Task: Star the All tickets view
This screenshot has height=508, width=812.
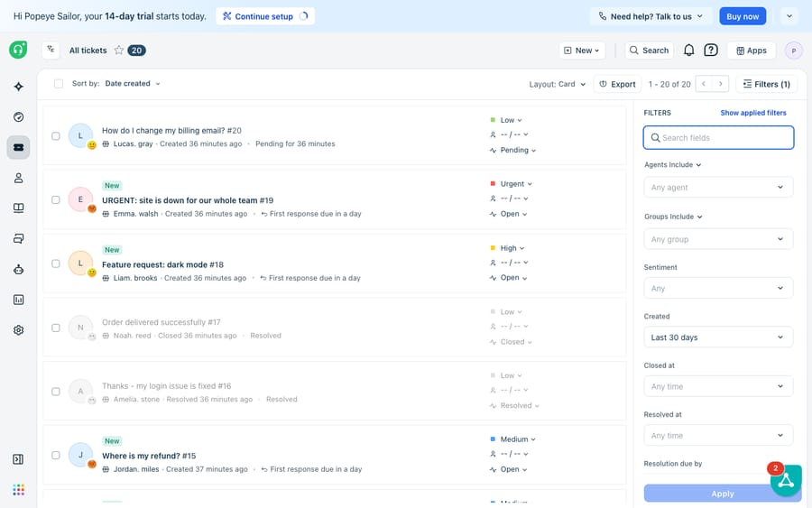Action: coord(119,51)
